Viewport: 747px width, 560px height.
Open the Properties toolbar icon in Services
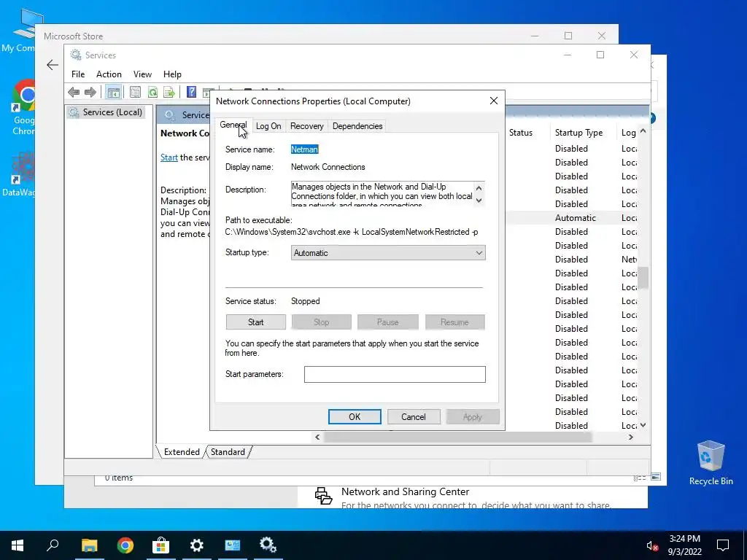[135, 92]
